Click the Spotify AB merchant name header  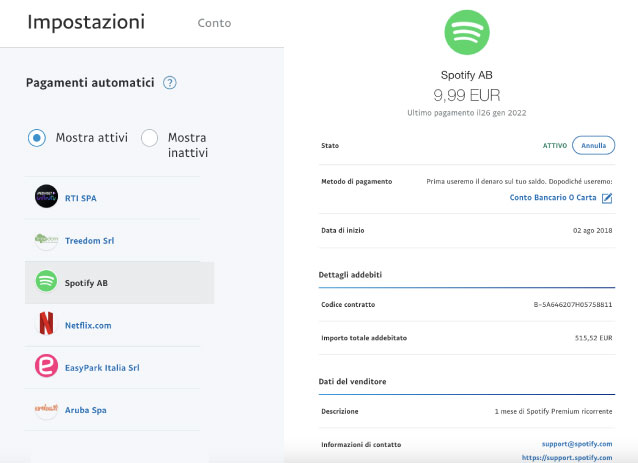point(467,75)
